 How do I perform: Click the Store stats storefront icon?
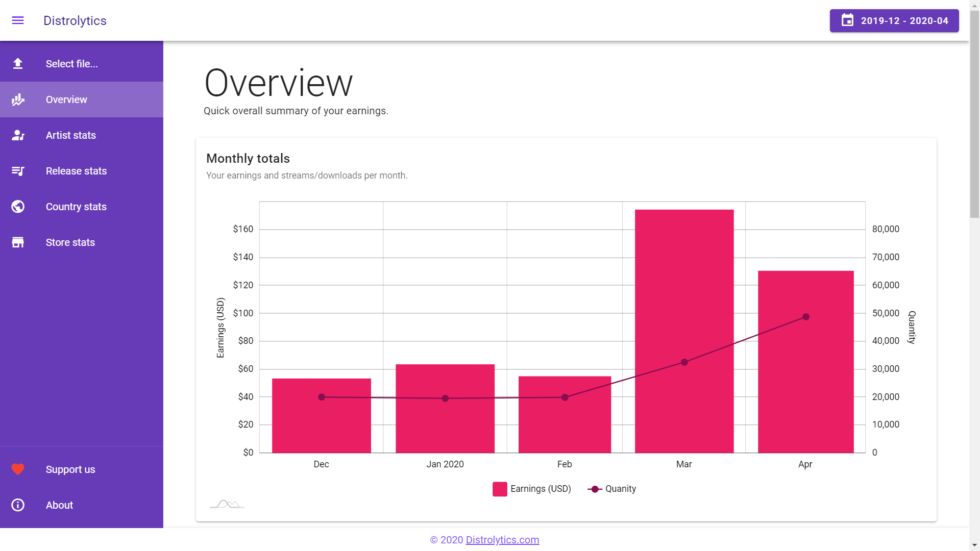click(x=18, y=242)
